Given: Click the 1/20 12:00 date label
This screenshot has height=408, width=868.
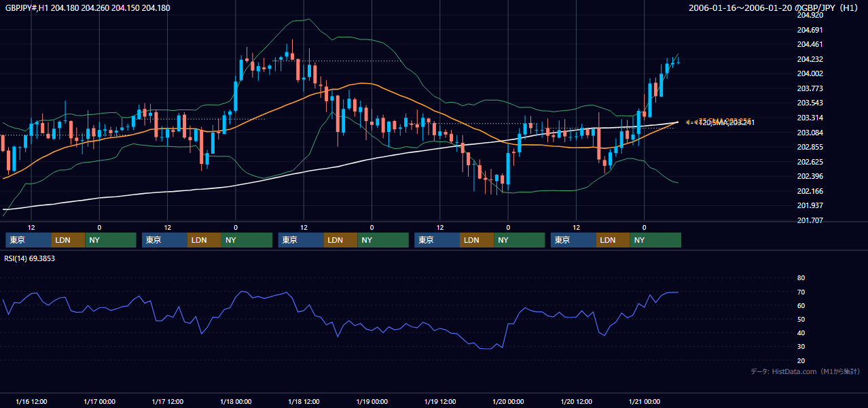Looking at the screenshot, I should [x=577, y=402].
